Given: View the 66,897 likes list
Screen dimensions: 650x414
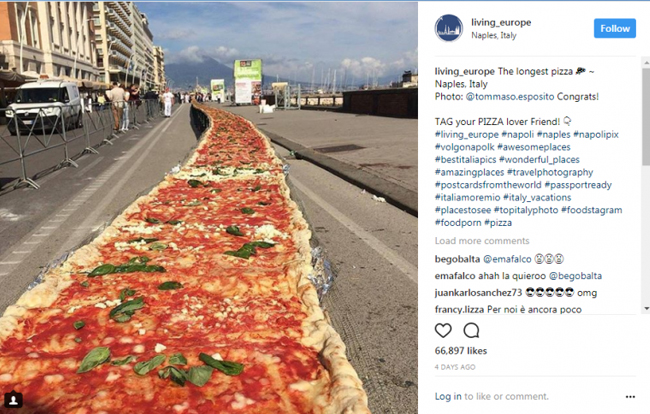Looking at the screenshot, I should coord(461,351).
